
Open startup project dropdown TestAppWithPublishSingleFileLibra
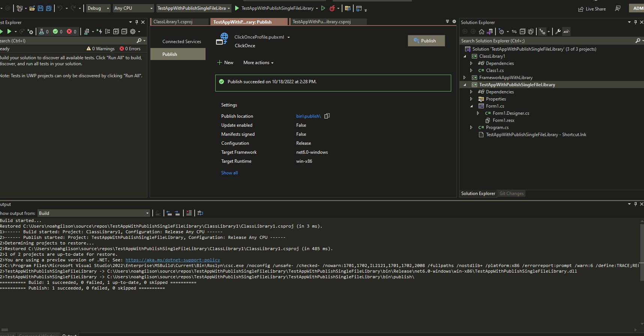[x=194, y=8]
